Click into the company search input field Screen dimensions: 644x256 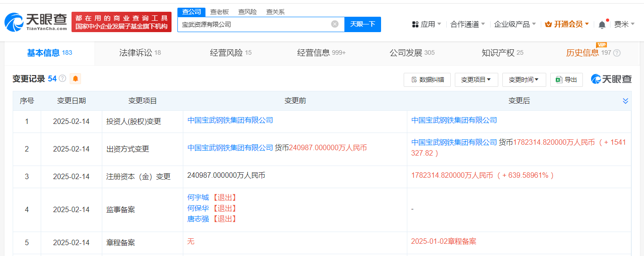coord(253,24)
